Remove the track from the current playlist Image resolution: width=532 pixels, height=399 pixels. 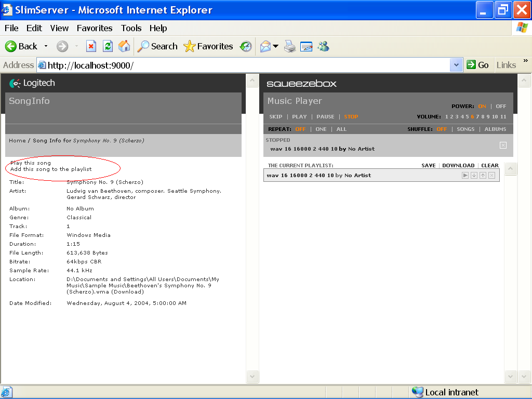[x=491, y=176]
